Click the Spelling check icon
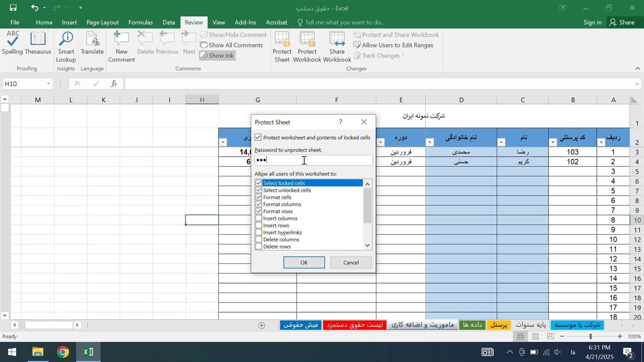The height and width of the screenshot is (362, 644). 13,43
